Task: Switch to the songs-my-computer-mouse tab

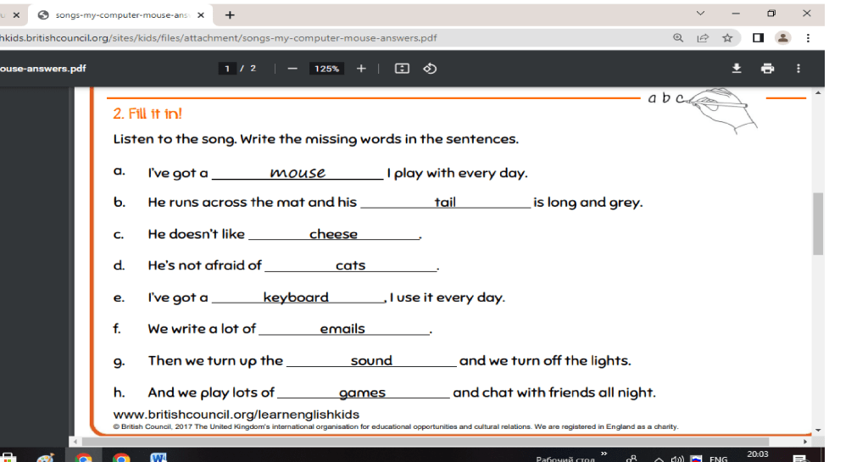Action: click(x=119, y=14)
